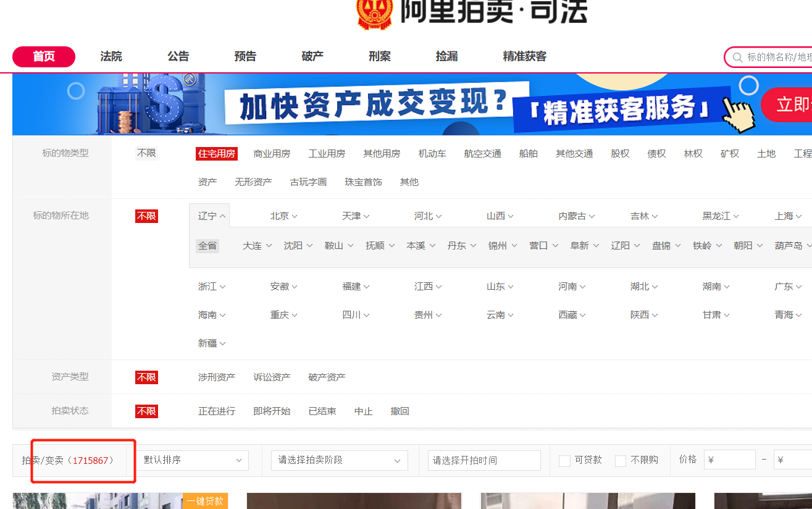Switch to the 法院 navigation tab
The image size is (812, 509).
111,57
